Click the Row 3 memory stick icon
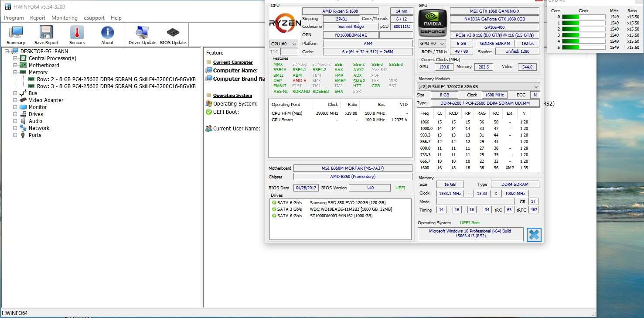This screenshot has height=318, width=644. [31, 86]
